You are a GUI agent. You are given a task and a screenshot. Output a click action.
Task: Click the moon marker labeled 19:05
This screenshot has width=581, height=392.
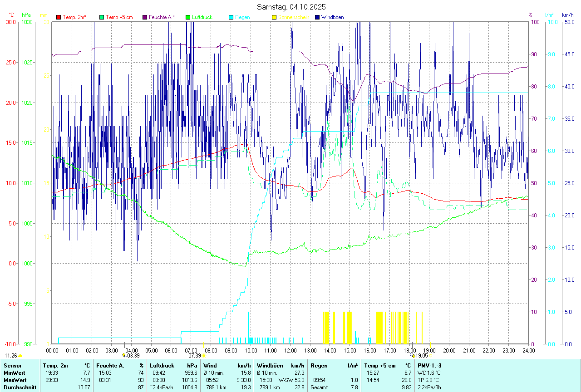pyautogui.click(x=414, y=356)
